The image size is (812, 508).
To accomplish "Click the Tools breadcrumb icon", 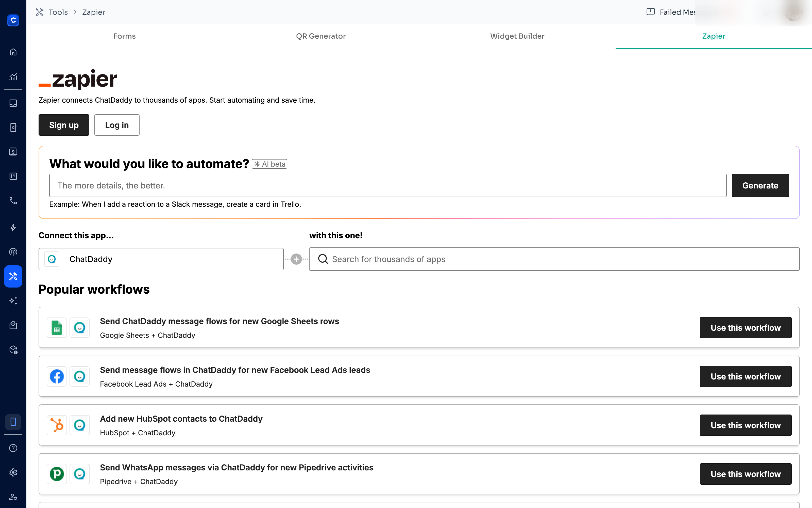I will click(40, 12).
